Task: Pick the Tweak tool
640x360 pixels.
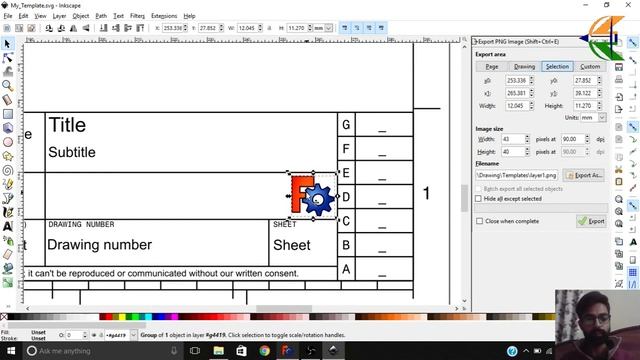Action: [7, 72]
